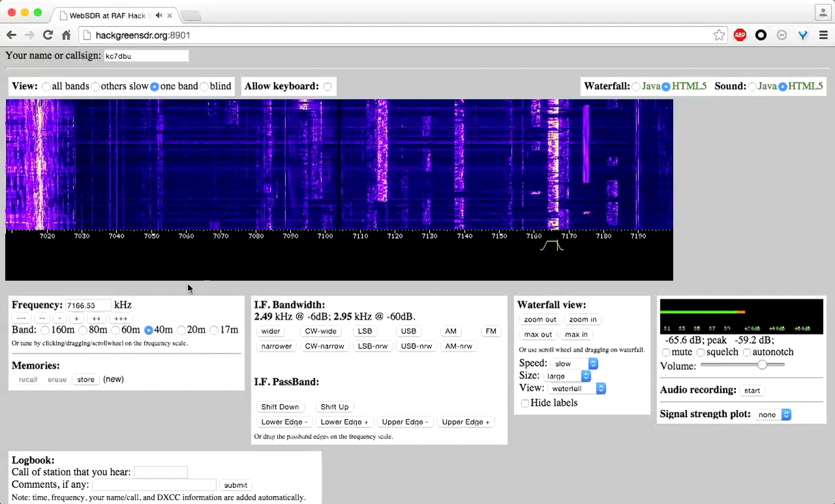Open the user profile icon
The width and height of the screenshot is (835, 504).
[x=823, y=13]
